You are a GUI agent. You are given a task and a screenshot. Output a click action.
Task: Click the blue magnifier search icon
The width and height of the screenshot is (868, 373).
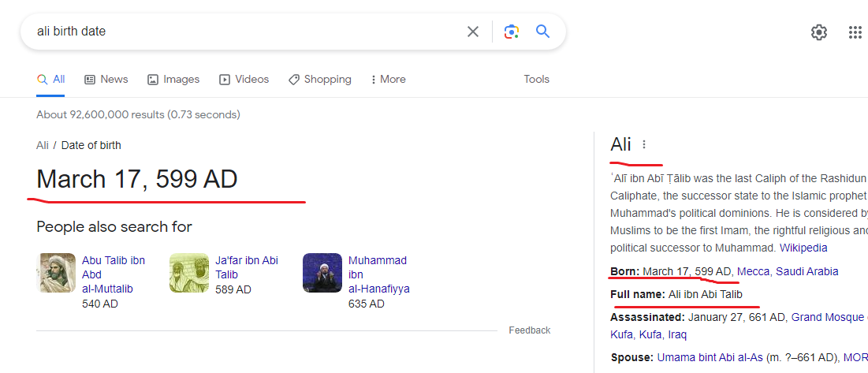[x=542, y=32]
